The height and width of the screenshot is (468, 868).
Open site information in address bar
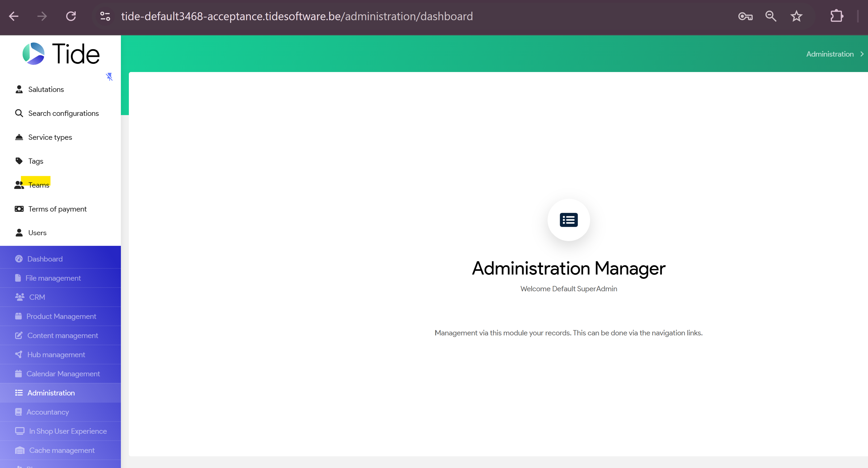105,16
